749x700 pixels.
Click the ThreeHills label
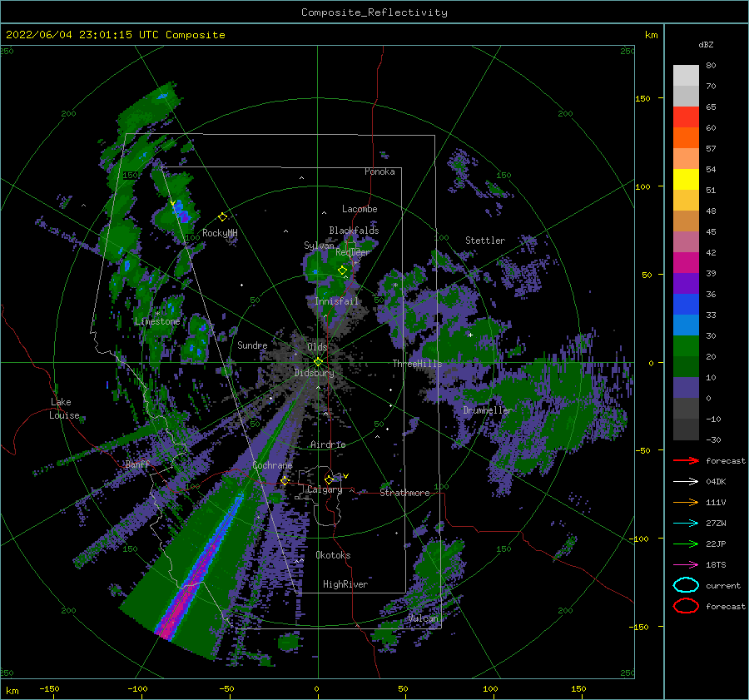418,364
